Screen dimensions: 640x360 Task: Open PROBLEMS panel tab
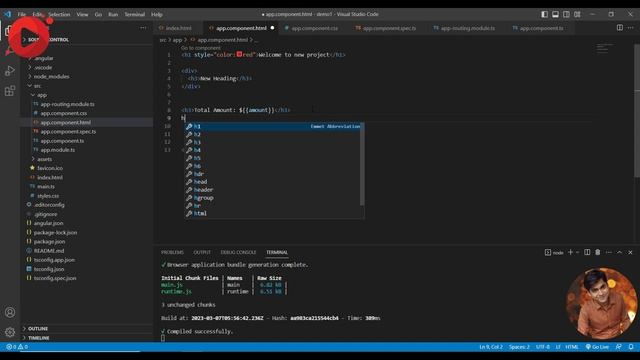pyautogui.click(x=172, y=252)
